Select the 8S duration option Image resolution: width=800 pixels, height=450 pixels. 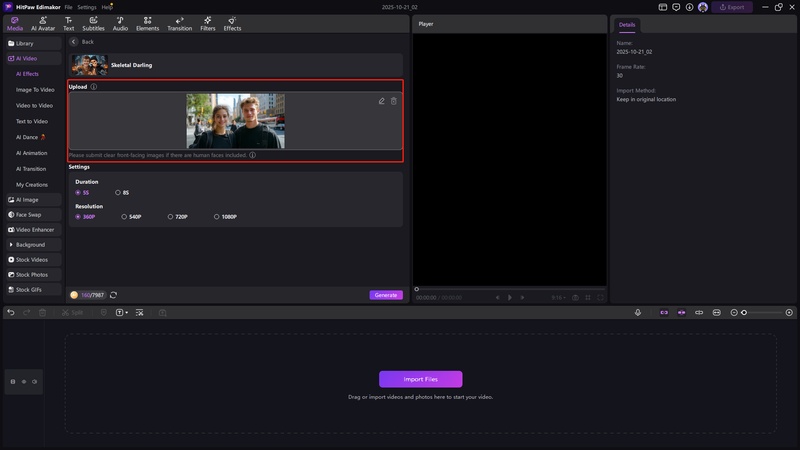[x=118, y=192]
